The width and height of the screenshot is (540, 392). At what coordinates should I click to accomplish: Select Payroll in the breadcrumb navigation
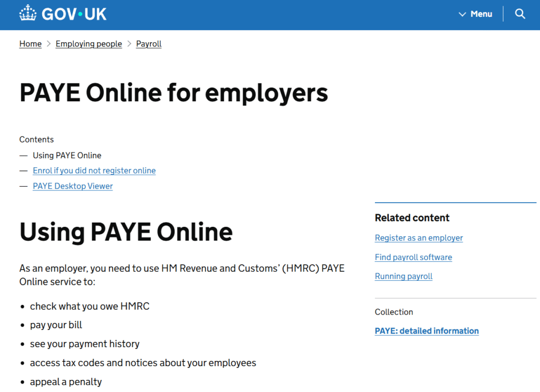tap(148, 44)
